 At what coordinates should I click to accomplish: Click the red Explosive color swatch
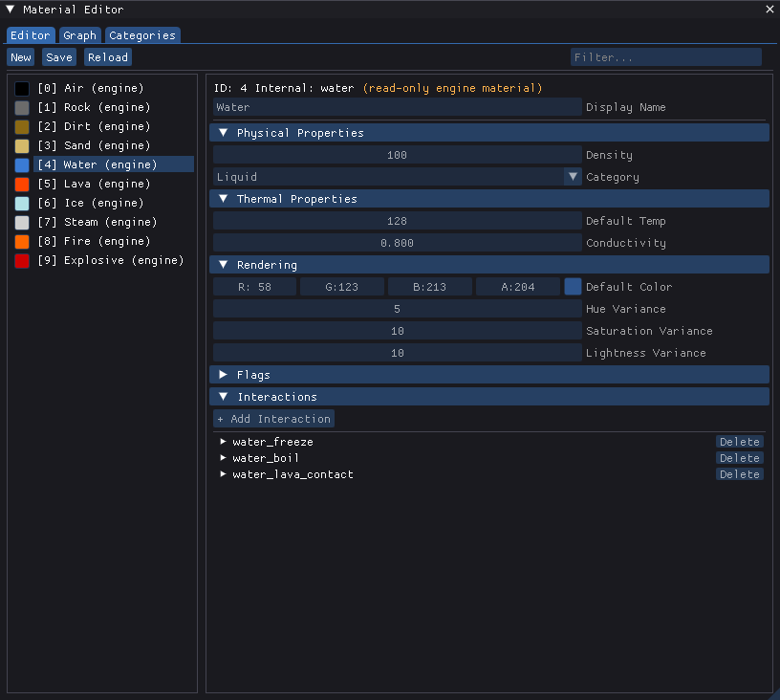coord(22,261)
